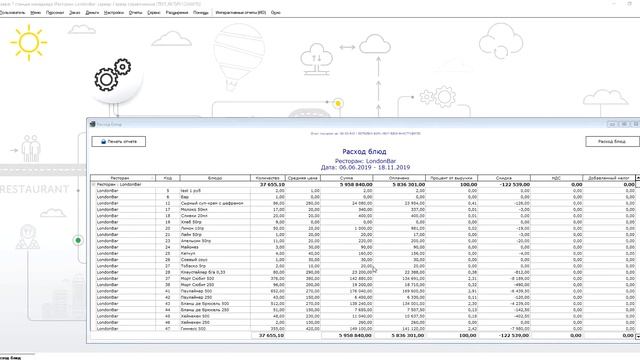Click the Ресторан column header sort arrow

[153, 178]
